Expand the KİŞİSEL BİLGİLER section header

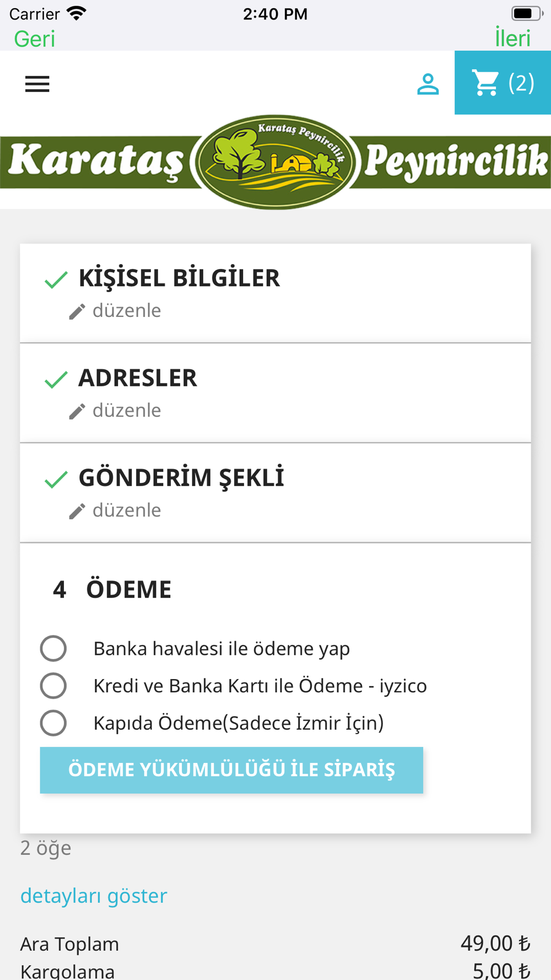tap(179, 278)
